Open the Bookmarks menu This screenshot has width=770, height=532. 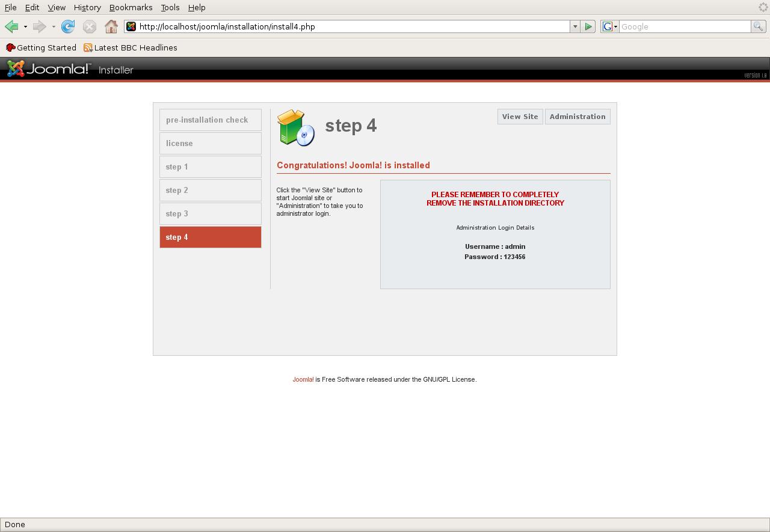coord(131,7)
